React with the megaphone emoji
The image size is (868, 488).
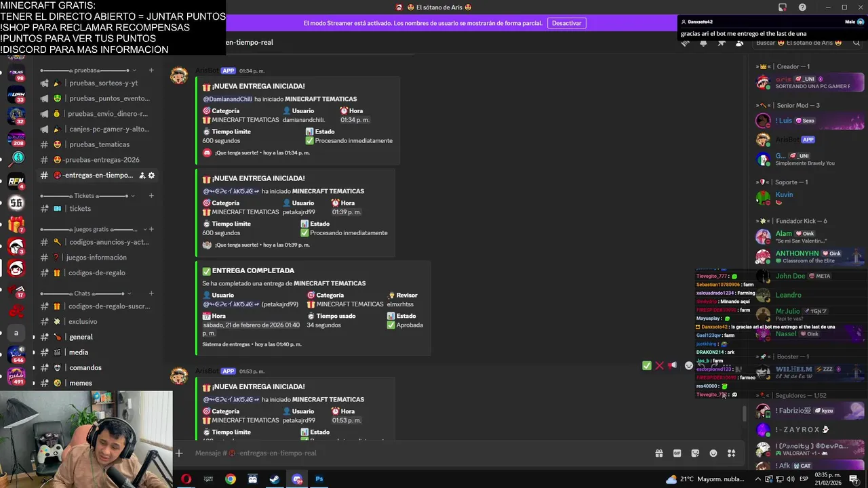672,365
